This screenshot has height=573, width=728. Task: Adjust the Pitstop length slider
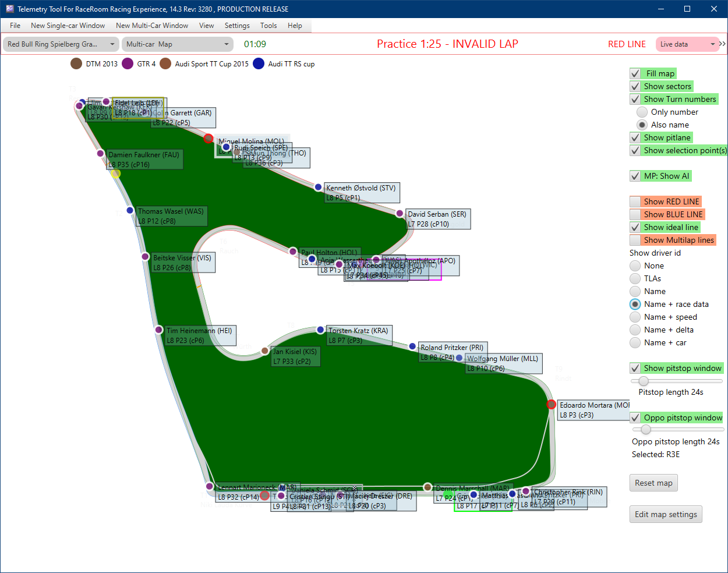pyautogui.click(x=643, y=381)
